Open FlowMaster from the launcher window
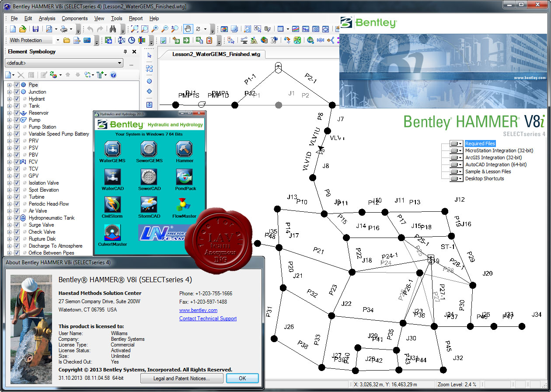Image resolution: width=551 pixels, height=392 pixels. pos(185,205)
